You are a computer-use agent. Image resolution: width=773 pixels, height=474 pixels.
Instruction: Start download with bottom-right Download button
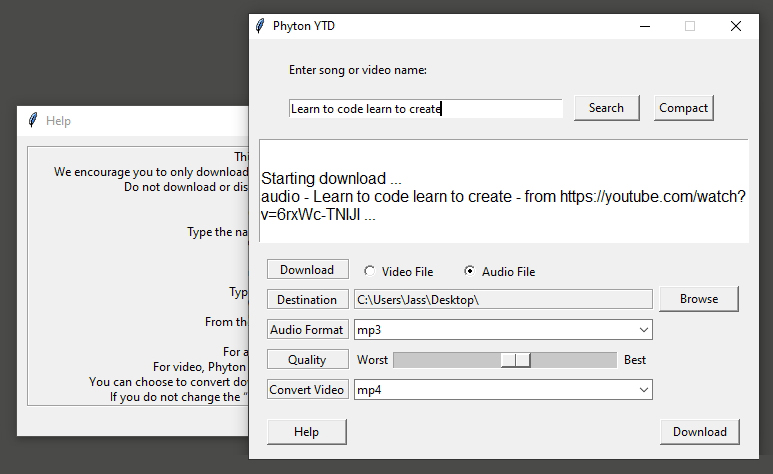tap(700, 432)
